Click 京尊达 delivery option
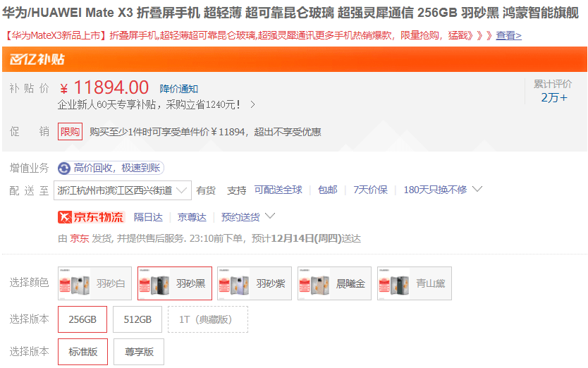 (192, 217)
